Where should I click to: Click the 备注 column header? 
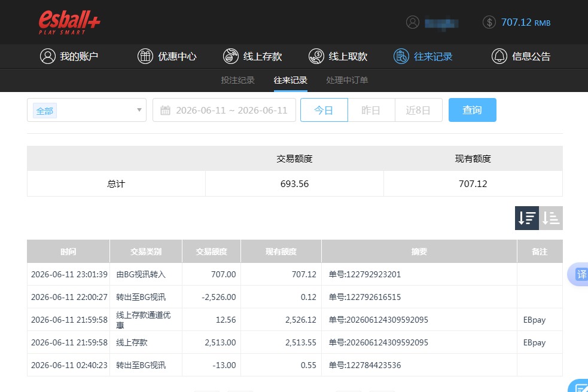pos(540,252)
